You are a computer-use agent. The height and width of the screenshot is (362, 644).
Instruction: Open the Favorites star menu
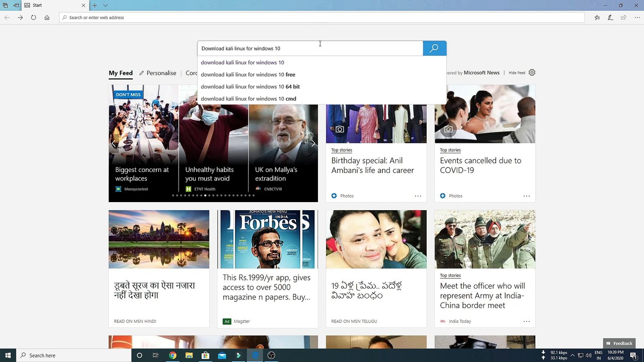pyautogui.click(x=597, y=18)
